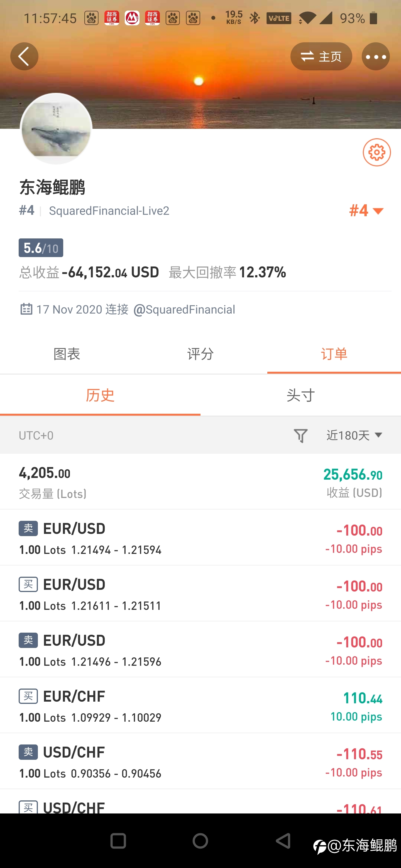
Task: Open the 近180天 time range dropdown
Action: (x=354, y=435)
